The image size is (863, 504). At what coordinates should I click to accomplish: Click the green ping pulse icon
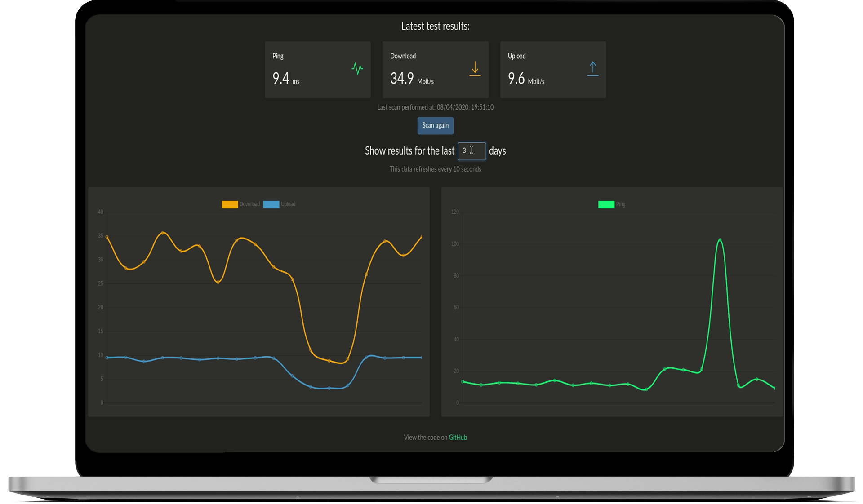point(357,69)
